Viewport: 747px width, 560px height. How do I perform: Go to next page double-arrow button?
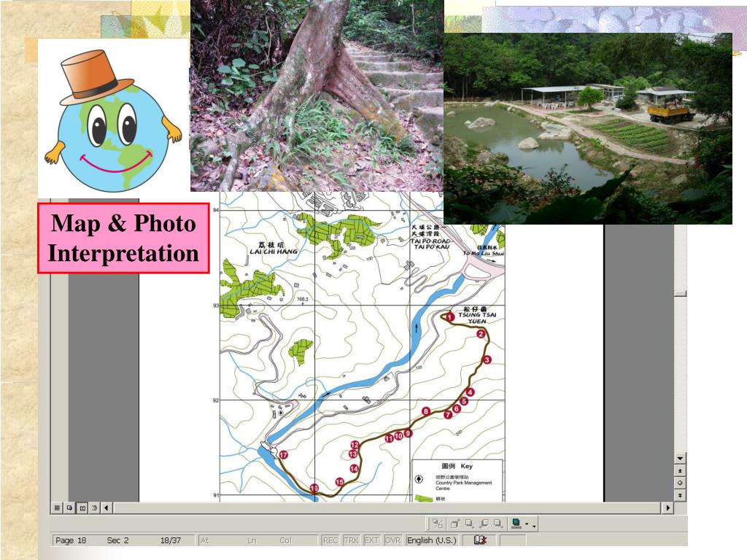680,495
